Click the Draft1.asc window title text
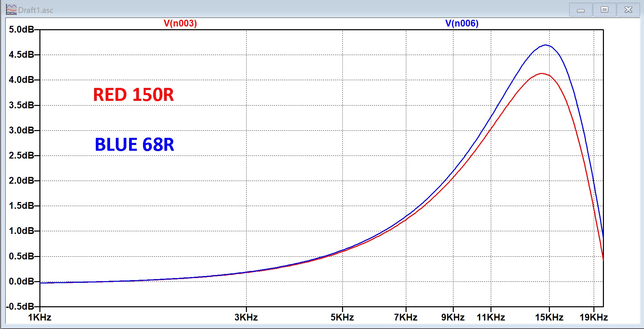This screenshot has width=644, height=329. 36,10
